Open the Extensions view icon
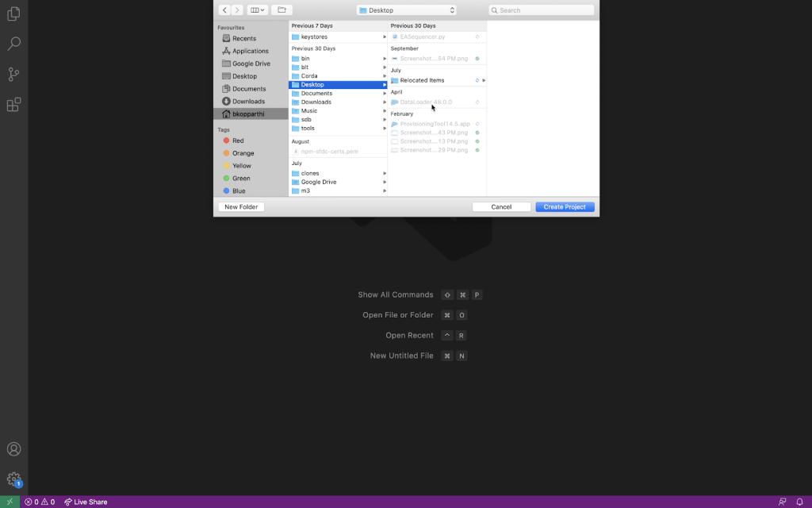Image resolution: width=812 pixels, height=508 pixels. tap(13, 104)
